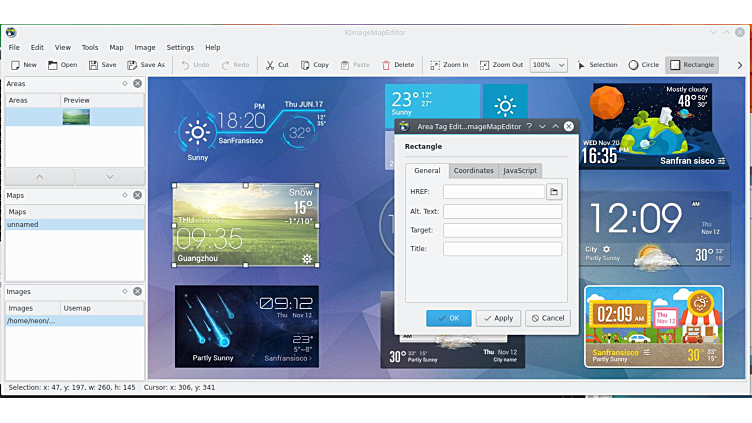Click the Zoom In toolbar icon
752x423 pixels.
435,65
